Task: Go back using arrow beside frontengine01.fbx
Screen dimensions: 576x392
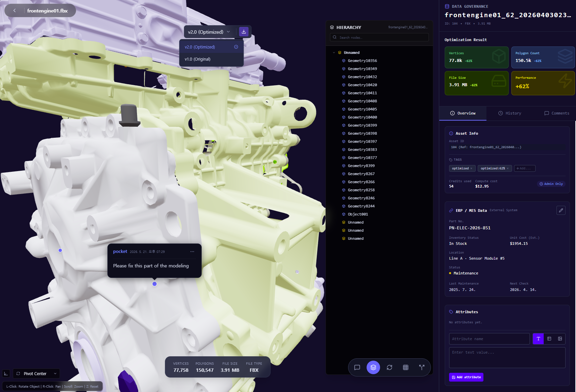Action: click(x=14, y=11)
